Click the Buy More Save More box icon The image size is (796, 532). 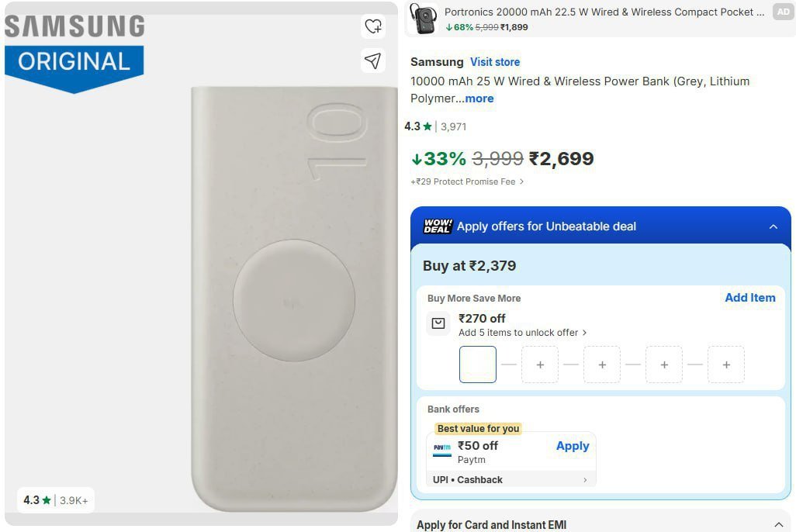pyautogui.click(x=438, y=323)
